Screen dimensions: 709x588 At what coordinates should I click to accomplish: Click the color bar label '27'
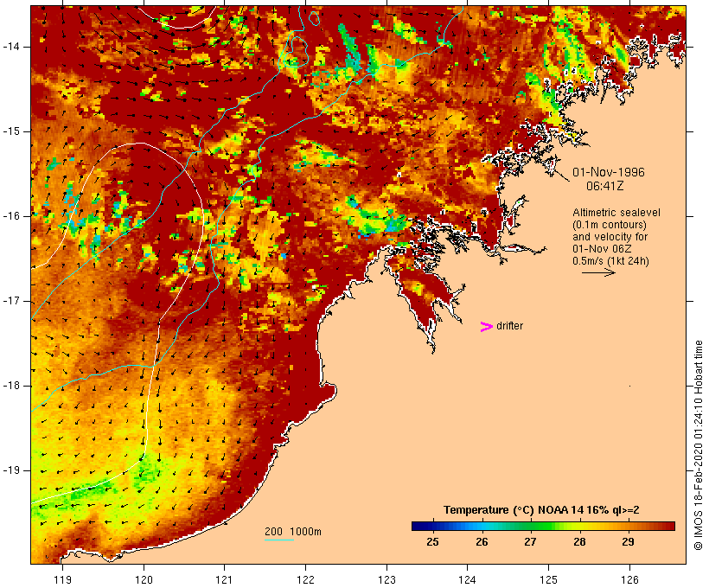pyautogui.click(x=530, y=542)
